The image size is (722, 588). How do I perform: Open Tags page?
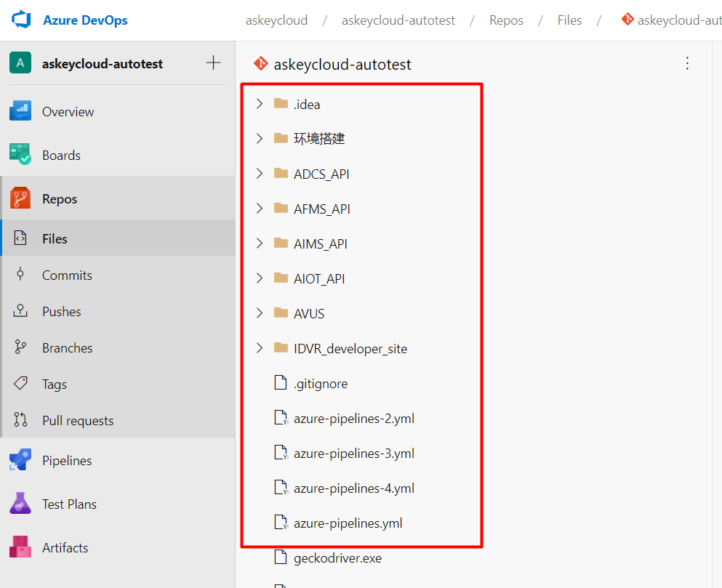tap(55, 384)
